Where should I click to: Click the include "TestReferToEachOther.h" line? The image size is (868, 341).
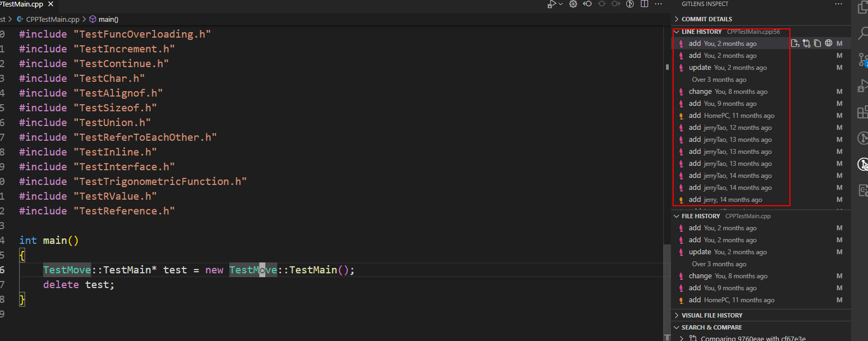[x=118, y=137]
